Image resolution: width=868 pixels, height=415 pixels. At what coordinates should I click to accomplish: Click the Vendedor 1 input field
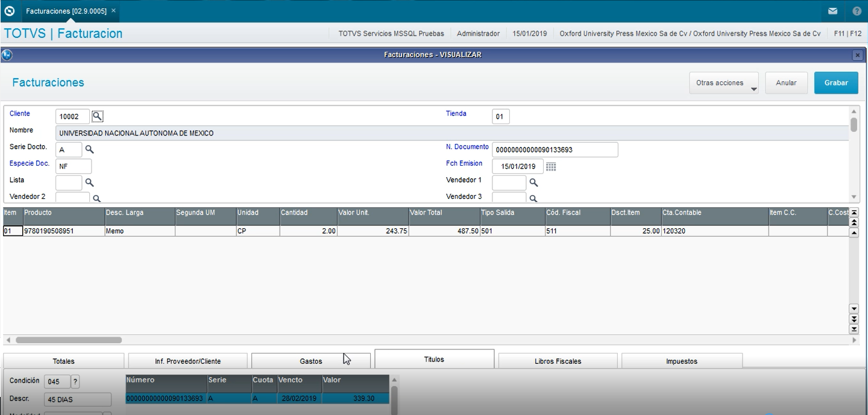(x=509, y=183)
